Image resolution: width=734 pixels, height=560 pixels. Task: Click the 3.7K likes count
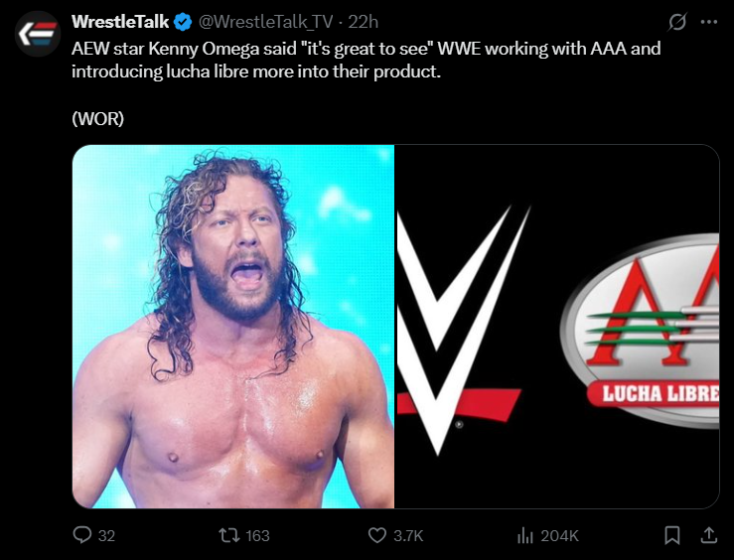point(408,535)
